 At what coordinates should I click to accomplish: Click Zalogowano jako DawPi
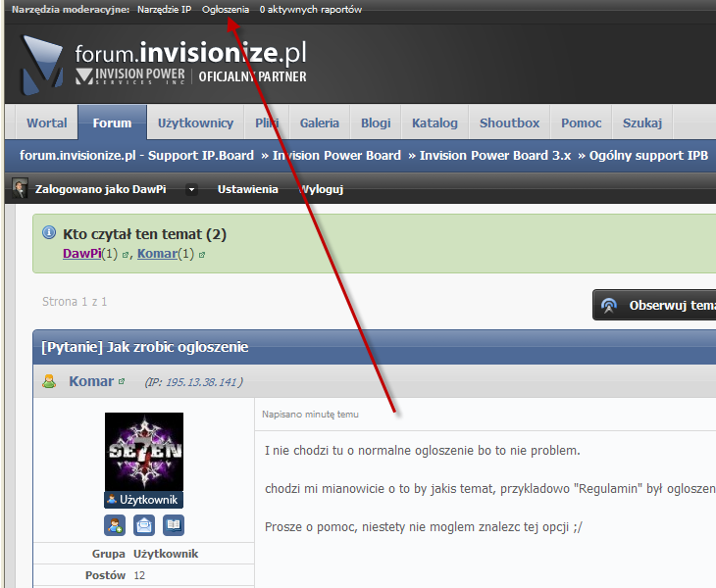pos(100,189)
